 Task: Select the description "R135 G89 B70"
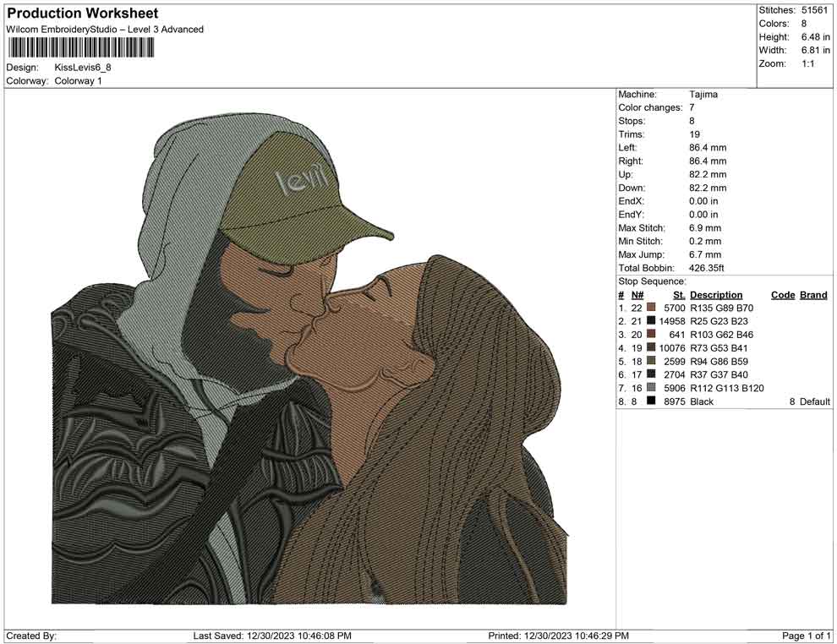722,308
